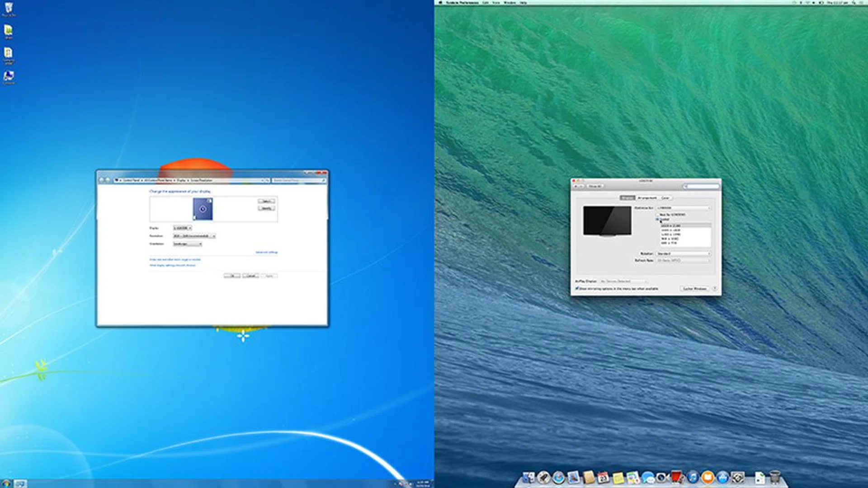Select the Best for display radio button
Screen dimensions: 868x488
pyautogui.click(x=657, y=215)
